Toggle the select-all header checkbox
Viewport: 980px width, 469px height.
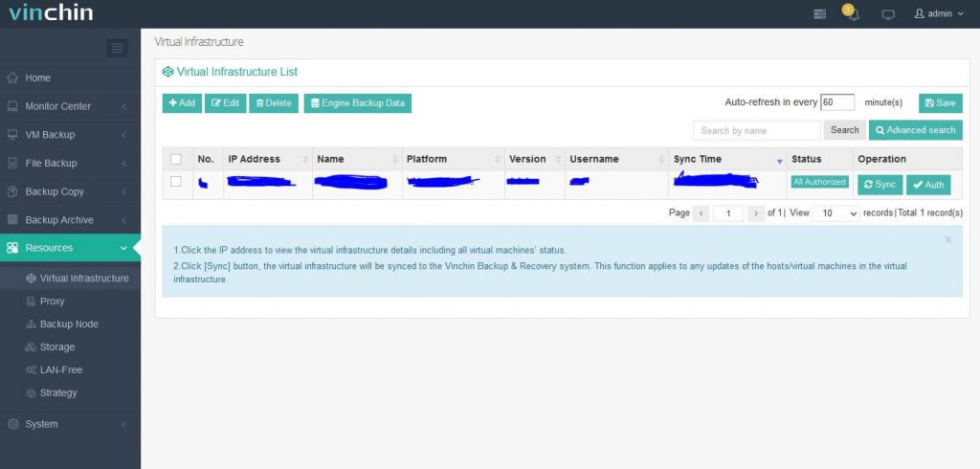(x=176, y=160)
